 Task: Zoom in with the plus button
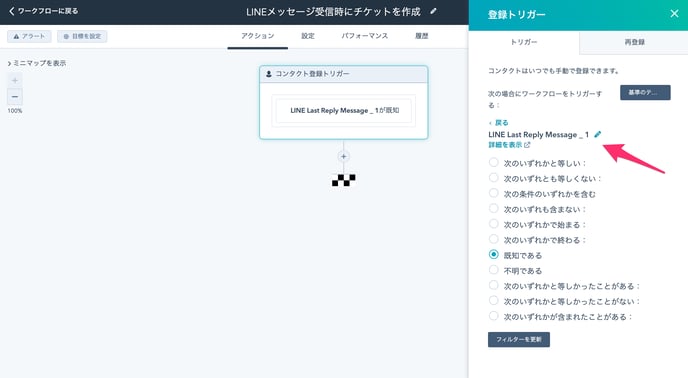coord(15,80)
